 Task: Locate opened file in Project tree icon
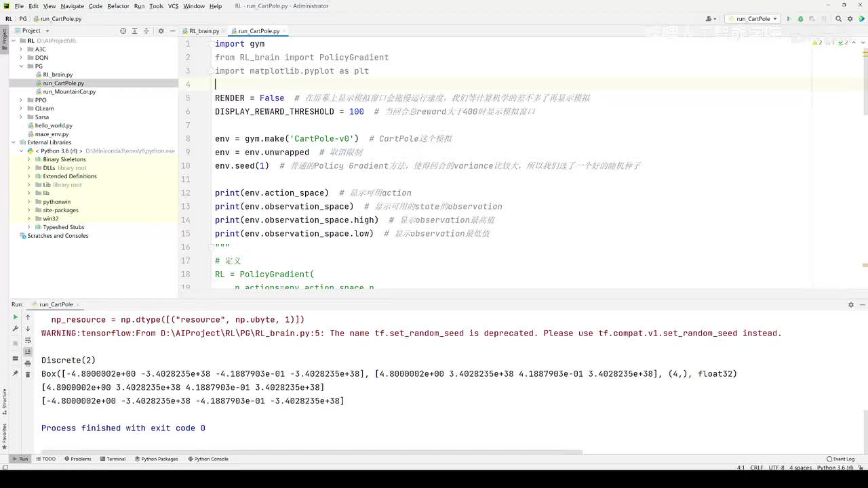(x=123, y=30)
